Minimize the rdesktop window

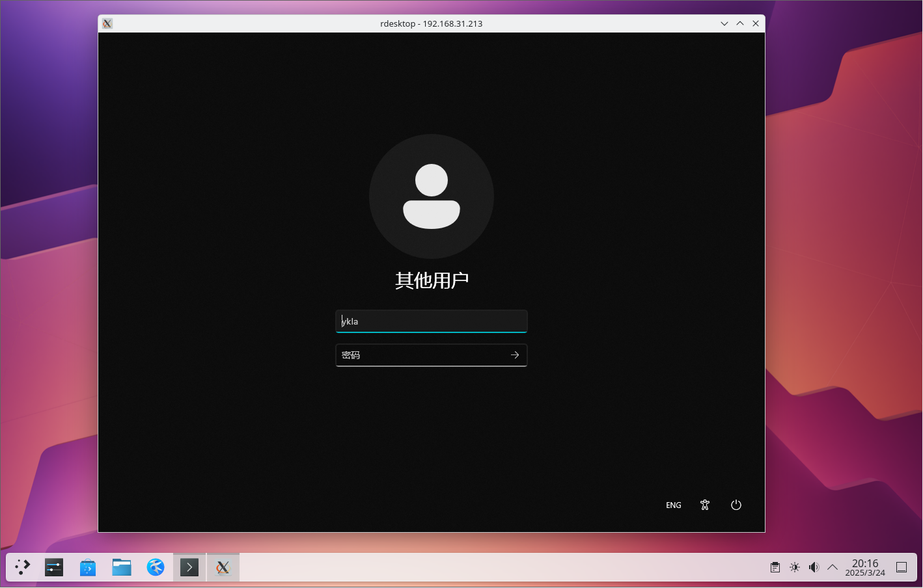point(724,23)
